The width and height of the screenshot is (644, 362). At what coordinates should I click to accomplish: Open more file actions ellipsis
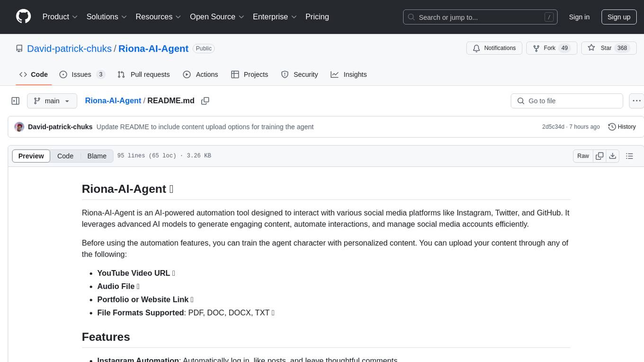tap(636, 101)
